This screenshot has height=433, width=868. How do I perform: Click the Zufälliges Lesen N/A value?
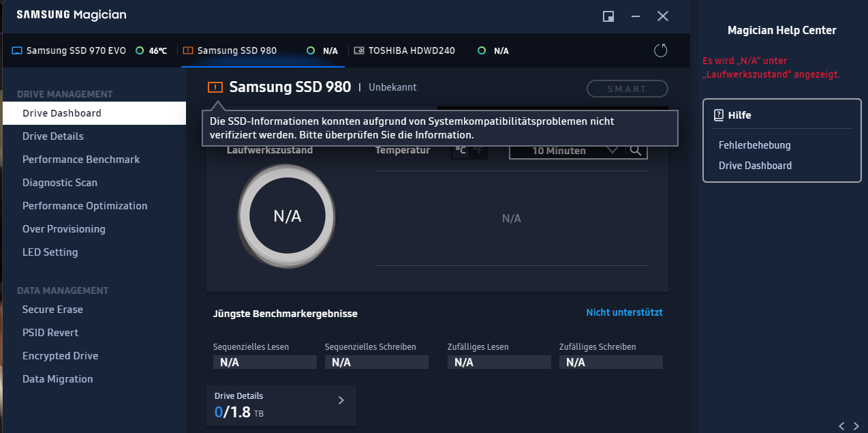(499, 362)
